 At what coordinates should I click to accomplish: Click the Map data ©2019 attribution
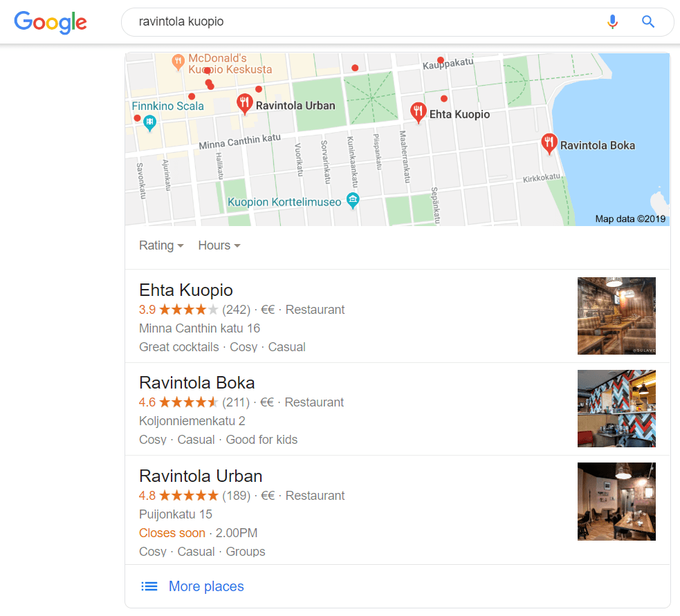pos(630,219)
